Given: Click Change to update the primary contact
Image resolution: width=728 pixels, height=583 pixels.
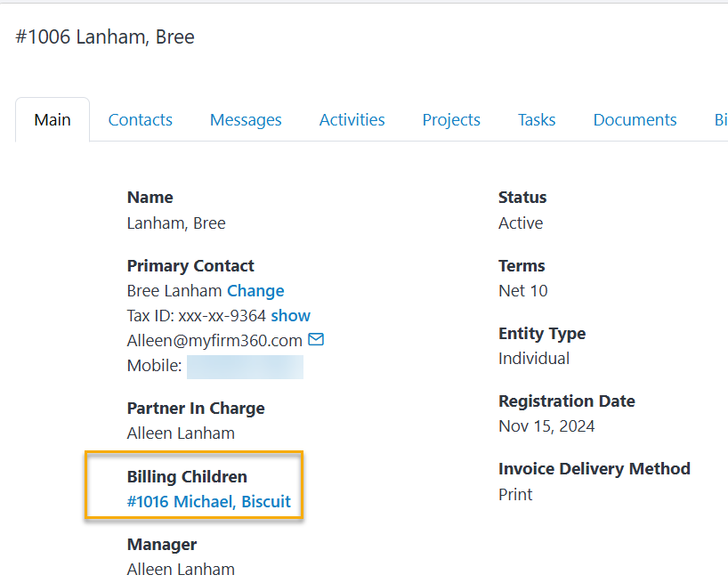Looking at the screenshot, I should coord(255,290).
